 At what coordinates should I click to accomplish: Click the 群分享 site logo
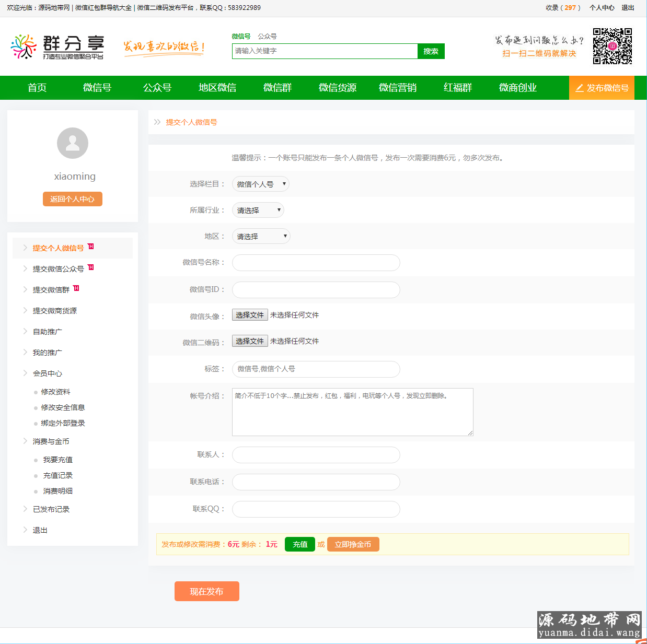click(57, 47)
